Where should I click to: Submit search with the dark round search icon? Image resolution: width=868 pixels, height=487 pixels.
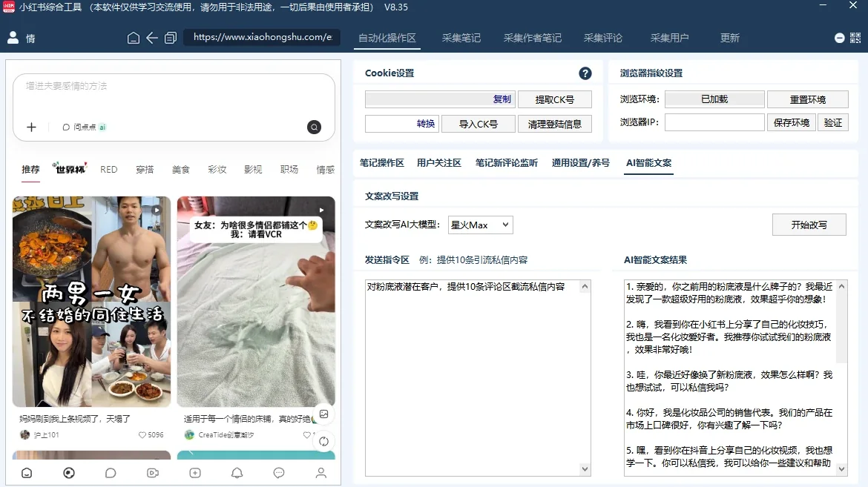point(314,127)
